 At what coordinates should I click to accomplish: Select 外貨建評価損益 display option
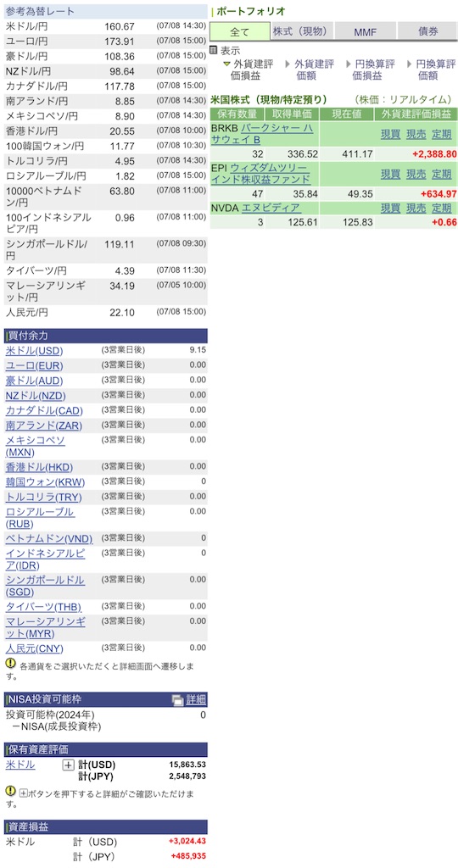253,70
